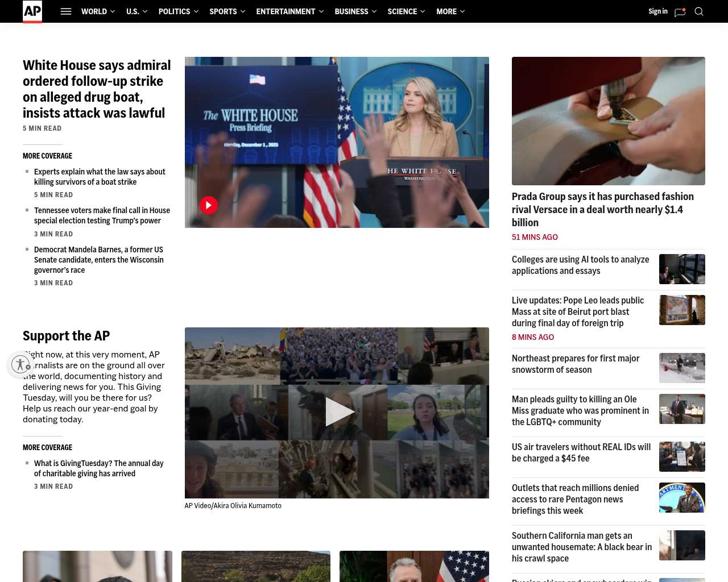Expand the More dropdown menu
The height and width of the screenshot is (582, 728).
tap(450, 11)
